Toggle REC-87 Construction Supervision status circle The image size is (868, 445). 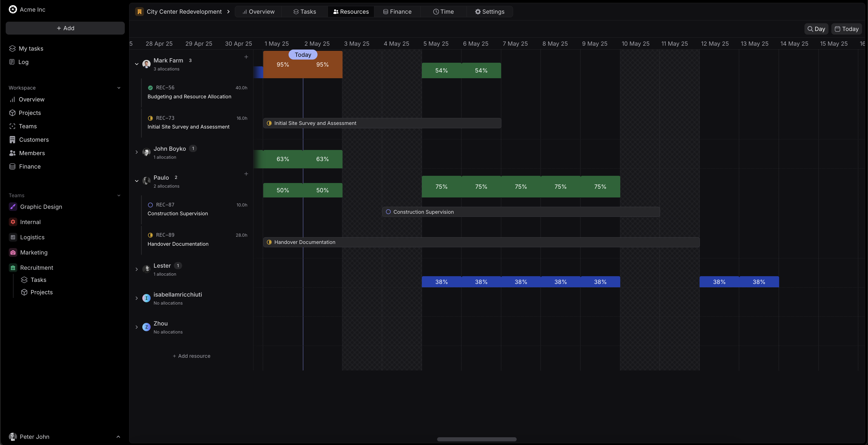click(150, 205)
